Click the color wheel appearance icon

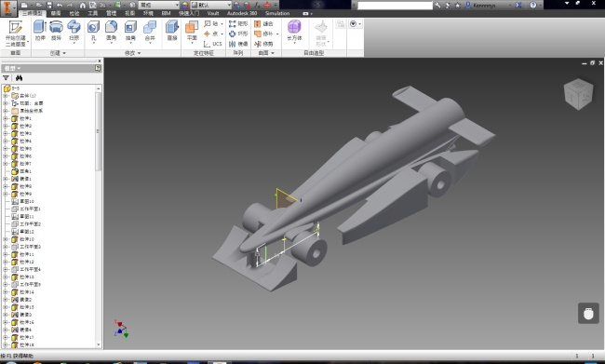point(185,5)
